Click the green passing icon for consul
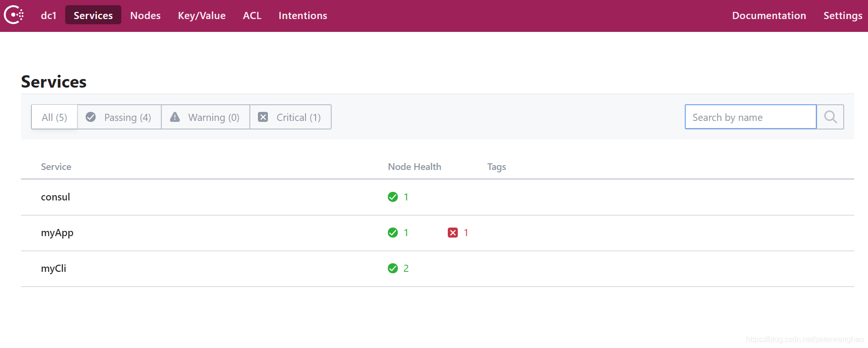Screen dimensions: 868x348 pyautogui.click(x=393, y=197)
